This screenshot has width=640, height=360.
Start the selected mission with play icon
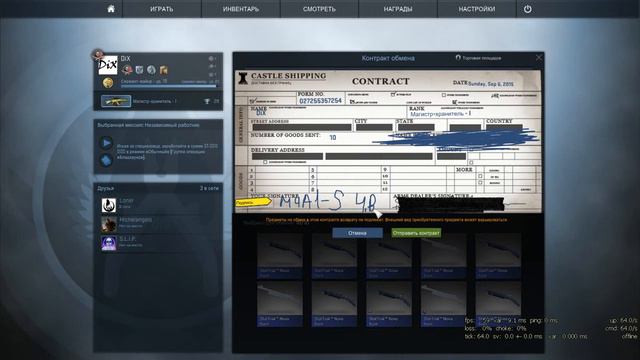(106, 143)
